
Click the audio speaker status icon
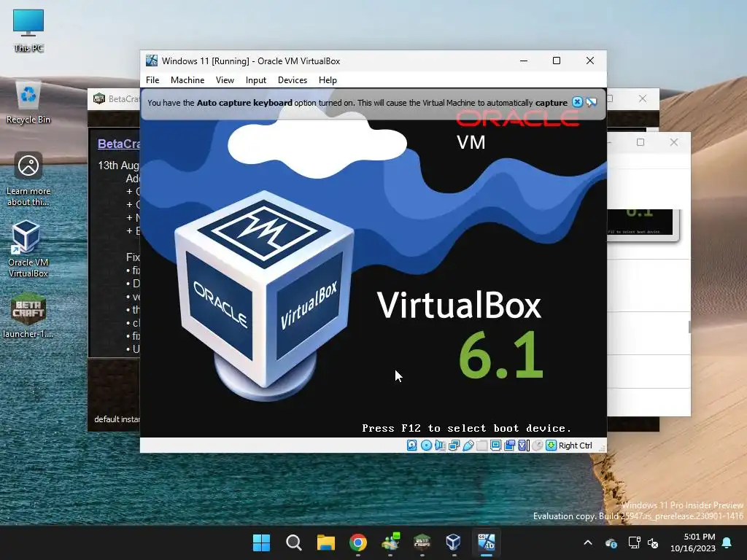coord(440,446)
